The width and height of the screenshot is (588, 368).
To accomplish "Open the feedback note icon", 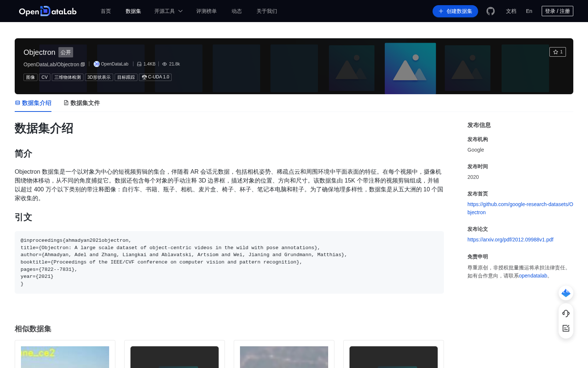I will pyautogui.click(x=566, y=328).
